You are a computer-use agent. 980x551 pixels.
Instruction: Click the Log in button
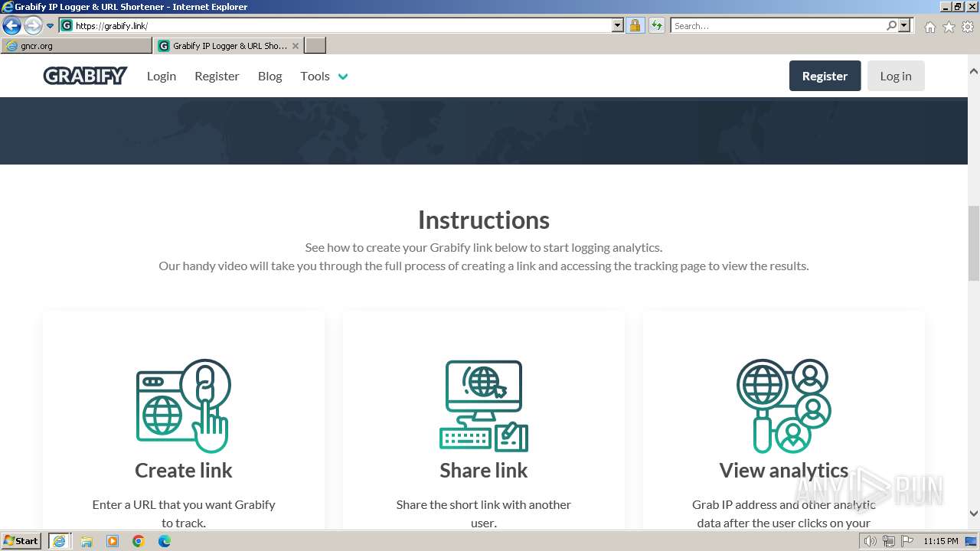(x=896, y=76)
